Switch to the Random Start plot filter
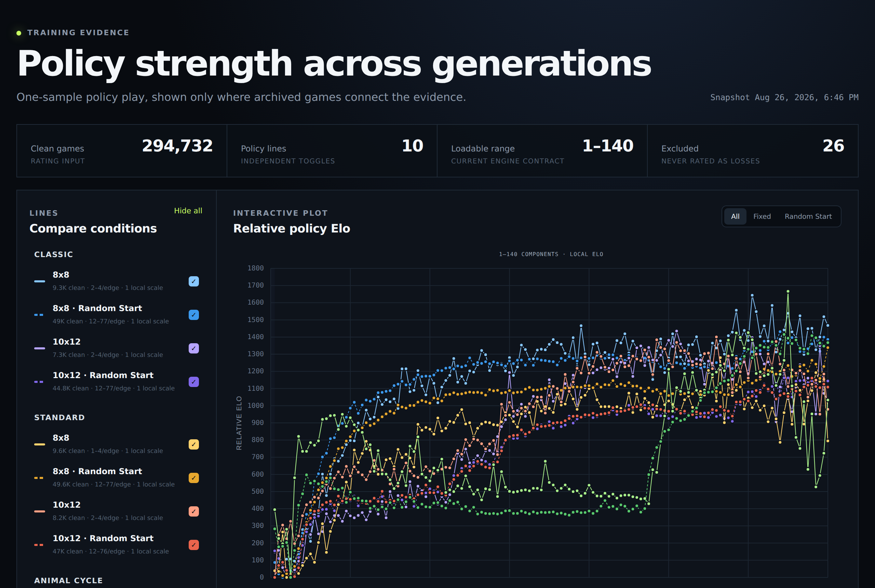The width and height of the screenshot is (875, 588). pos(808,216)
